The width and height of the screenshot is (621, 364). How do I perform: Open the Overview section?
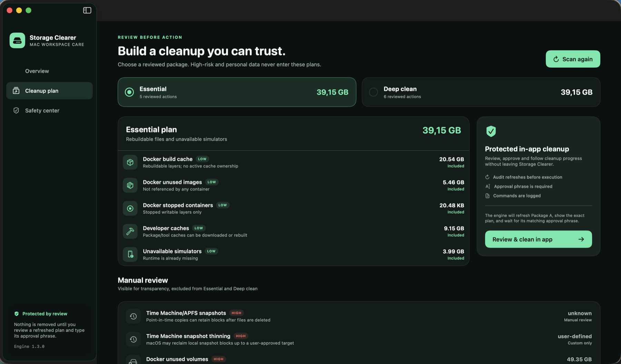[49, 71]
